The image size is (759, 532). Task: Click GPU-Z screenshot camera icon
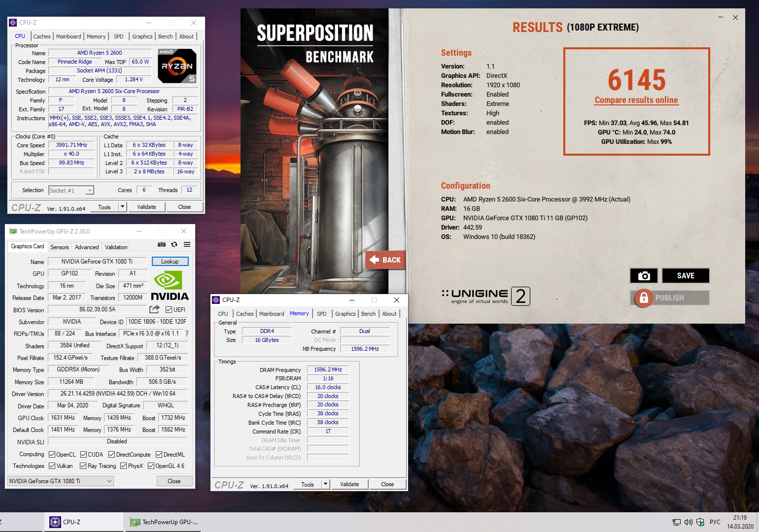point(162,244)
